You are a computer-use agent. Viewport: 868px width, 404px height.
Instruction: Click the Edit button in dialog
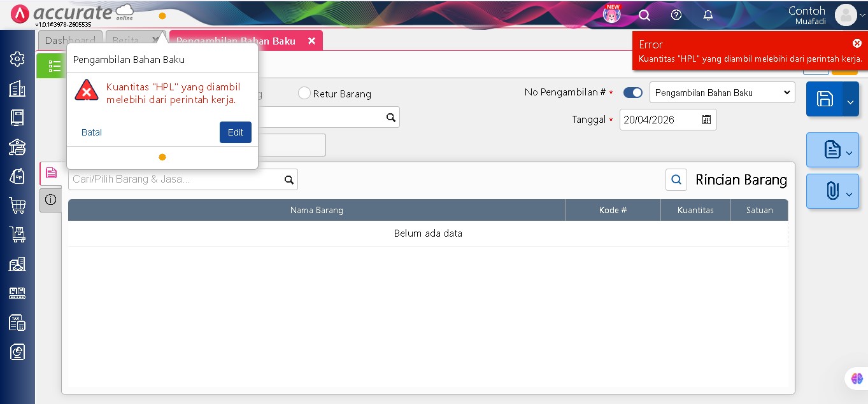click(x=235, y=132)
